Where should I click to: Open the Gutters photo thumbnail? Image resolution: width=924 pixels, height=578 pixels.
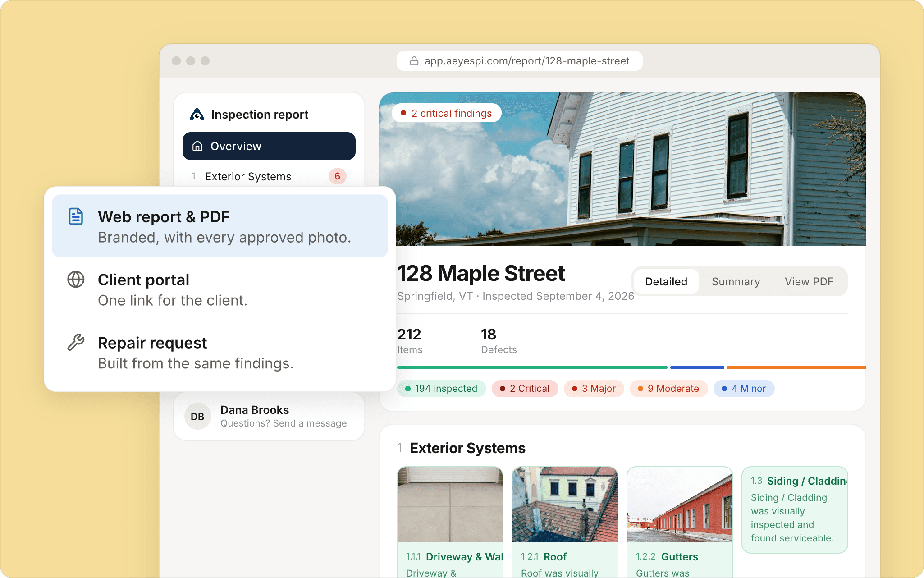(x=680, y=505)
